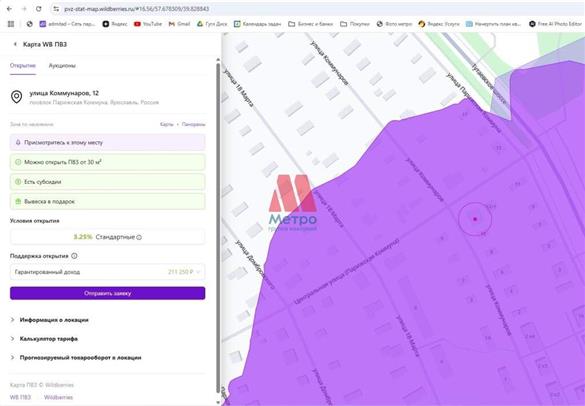This screenshot has width=585, height=406.
Task: Click the side panel vertical scrollbar
Action: [x=218, y=228]
